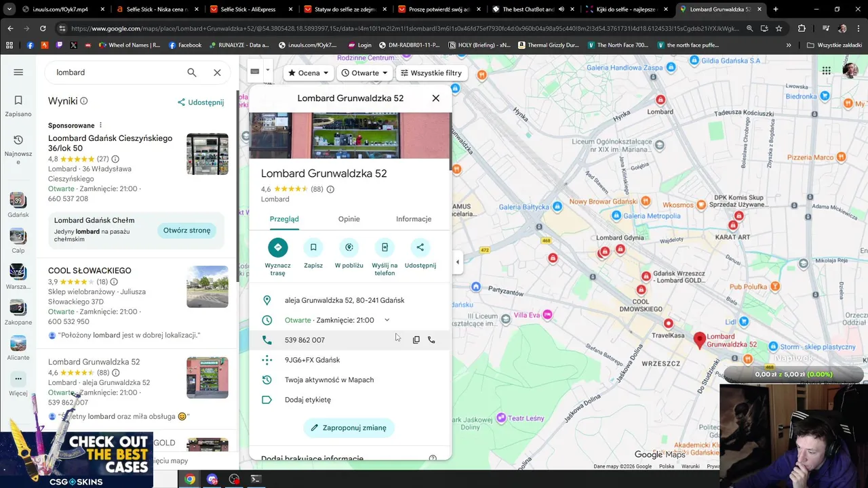Click the Udostępnij share icon in panel

420,247
